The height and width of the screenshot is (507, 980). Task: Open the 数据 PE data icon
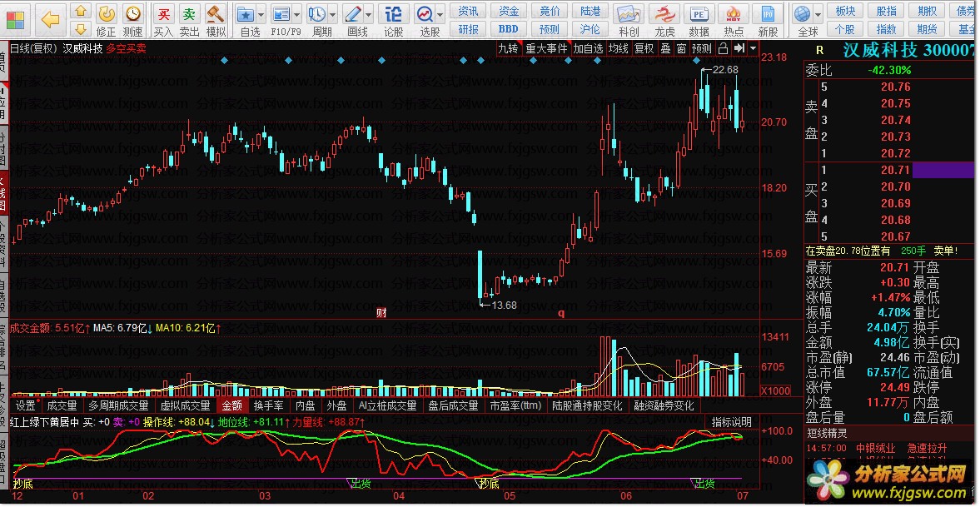(x=699, y=14)
